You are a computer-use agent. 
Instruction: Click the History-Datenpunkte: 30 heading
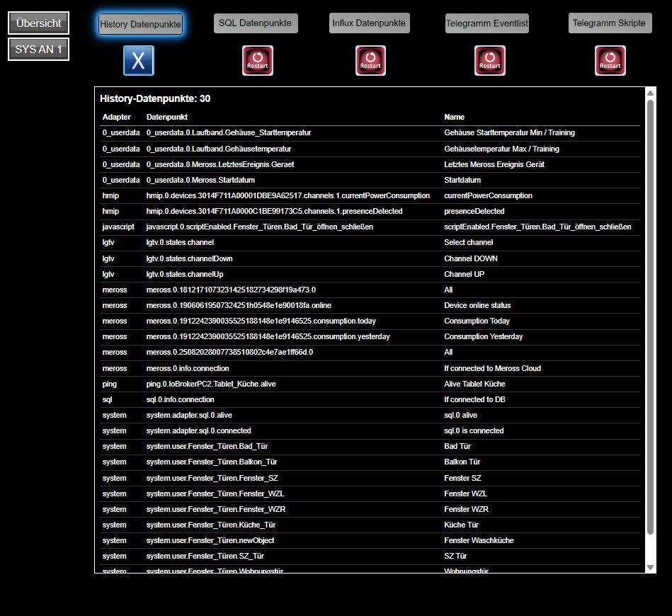tap(155, 98)
